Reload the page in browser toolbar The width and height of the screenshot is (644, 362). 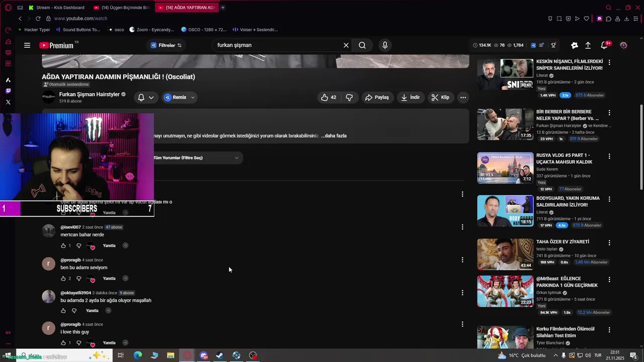point(38,19)
